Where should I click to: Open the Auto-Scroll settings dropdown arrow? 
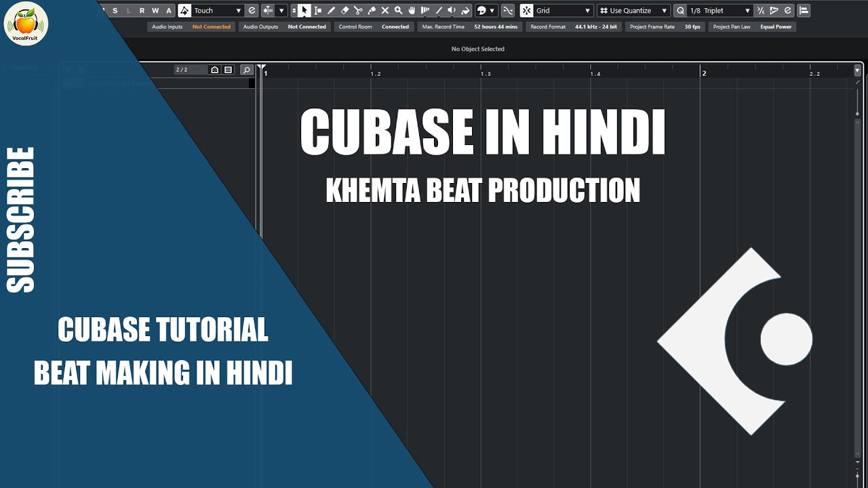click(281, 10)
